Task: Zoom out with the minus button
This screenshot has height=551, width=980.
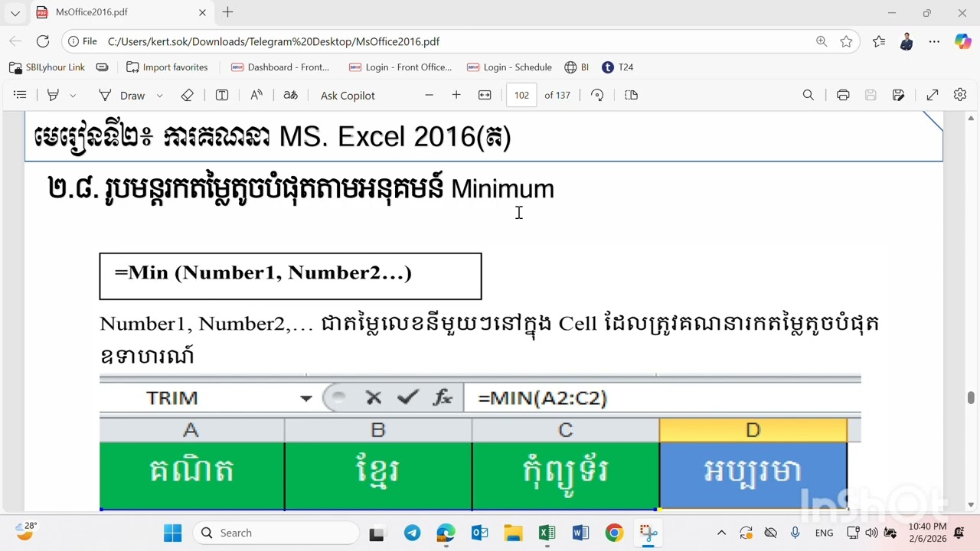Action: click(x=429, y=95)
